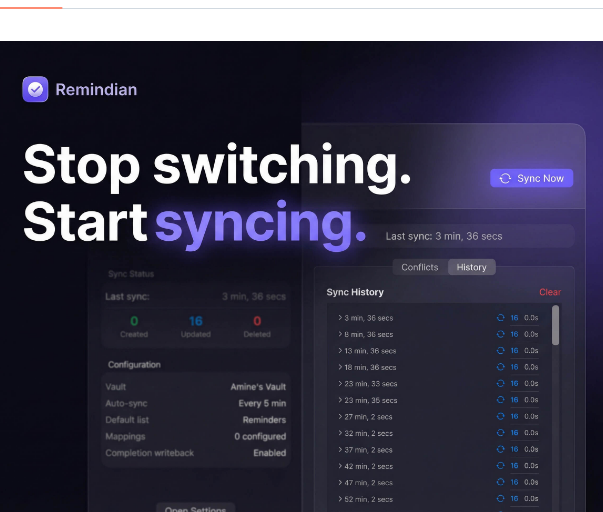Screen dimensions: 603x512
Task: Click the 'Amine's Vault' value
Action: point(258,387)
